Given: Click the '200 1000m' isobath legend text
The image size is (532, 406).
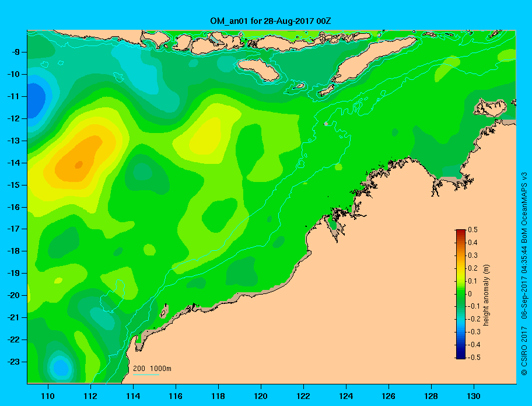Looking at the screenshot, I should point(152,369).
